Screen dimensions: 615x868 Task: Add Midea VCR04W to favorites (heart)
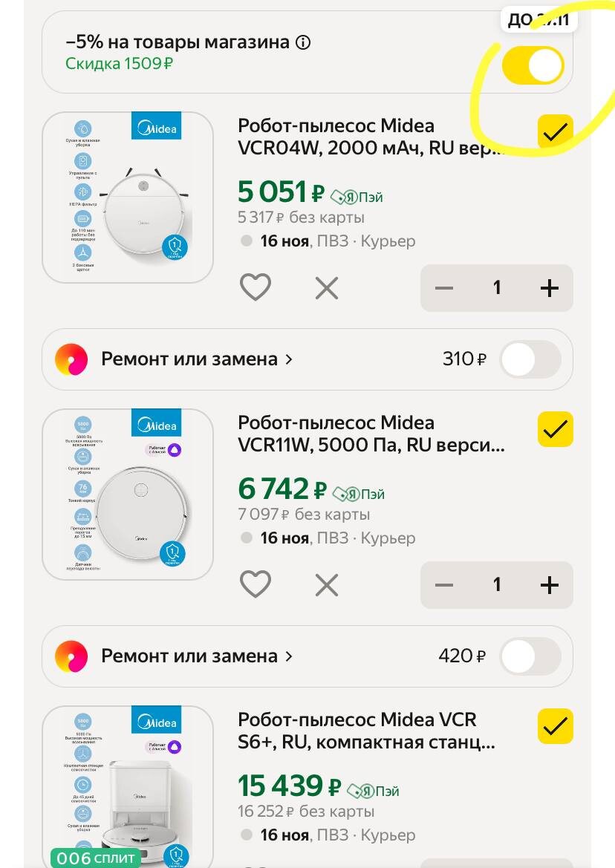[x=256, y=287]
